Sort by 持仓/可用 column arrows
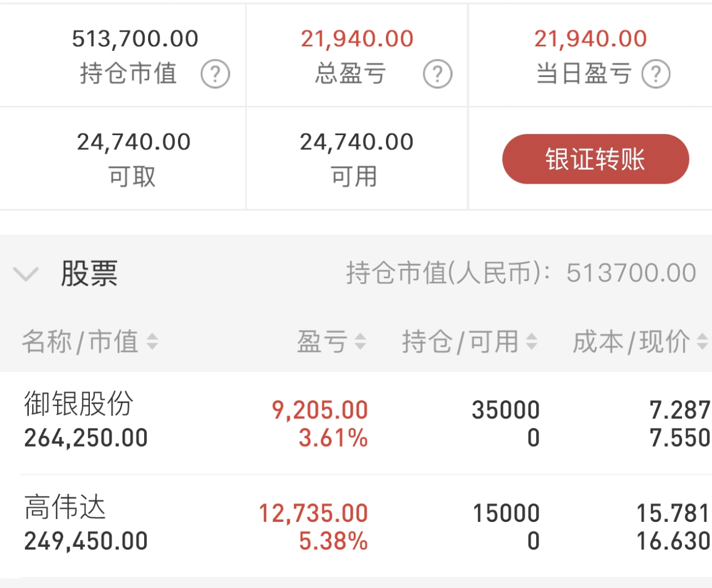Image resolution: width=712 pixels, height=588 pixels. click(531, 341)
